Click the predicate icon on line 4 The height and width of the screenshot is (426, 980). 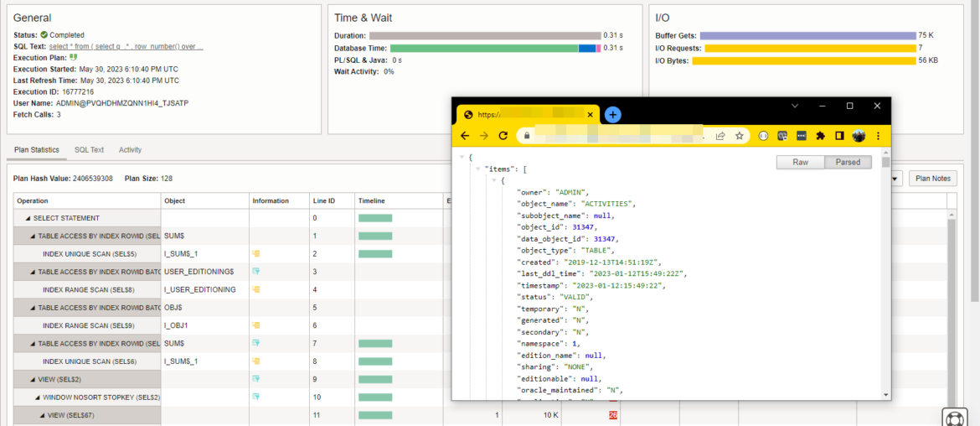coord(255,289)
